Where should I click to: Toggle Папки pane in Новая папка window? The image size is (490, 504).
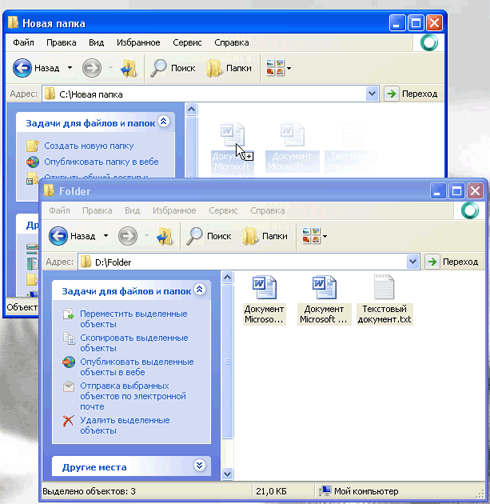[x=229, y=68]
